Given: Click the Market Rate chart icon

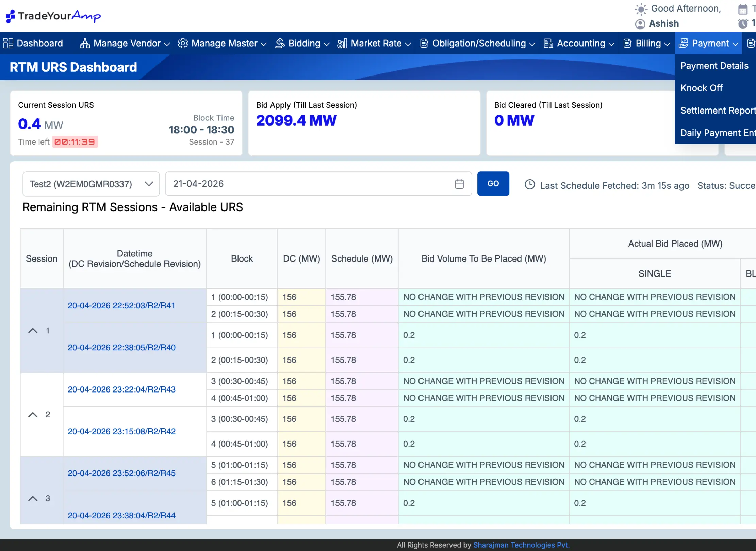Looking at the screenshot, I should (342, 43).
